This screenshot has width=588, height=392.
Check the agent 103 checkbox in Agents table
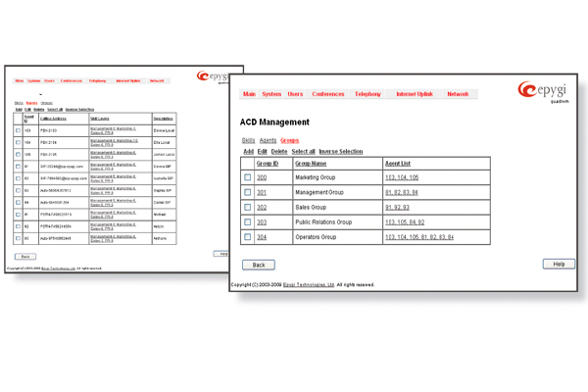pyautogui.click(x=18, y=129)
